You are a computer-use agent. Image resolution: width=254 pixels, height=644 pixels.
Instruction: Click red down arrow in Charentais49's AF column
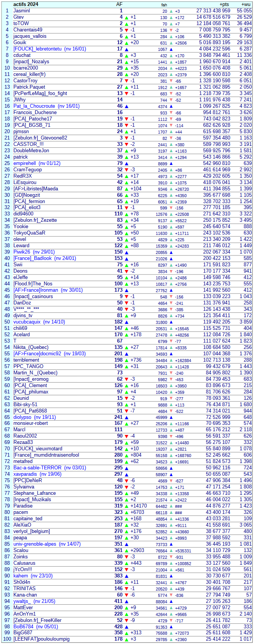(x=126, y=30)
